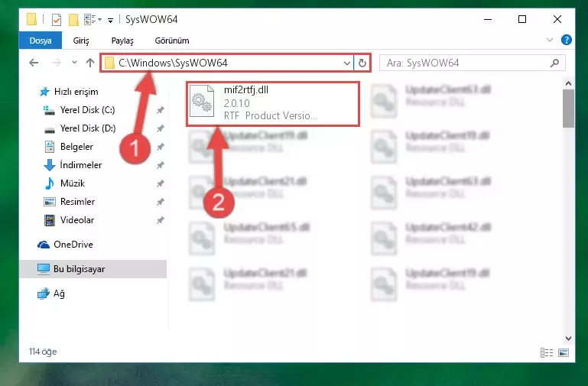The height and width of the screenshot is (386, 588).
Task: Expand the ribbon with the chevron
Action: tap(550, 40)
